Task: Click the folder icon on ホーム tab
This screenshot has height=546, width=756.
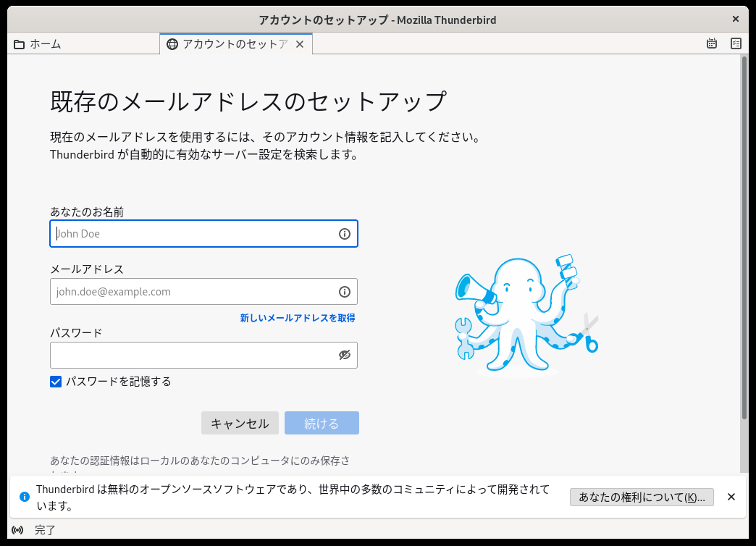Action: pos(20,44)
